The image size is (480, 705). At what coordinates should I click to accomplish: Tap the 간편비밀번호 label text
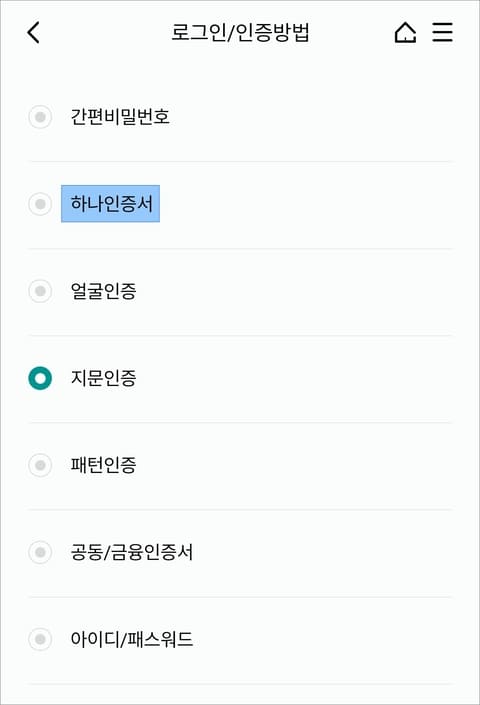[120, 117]
